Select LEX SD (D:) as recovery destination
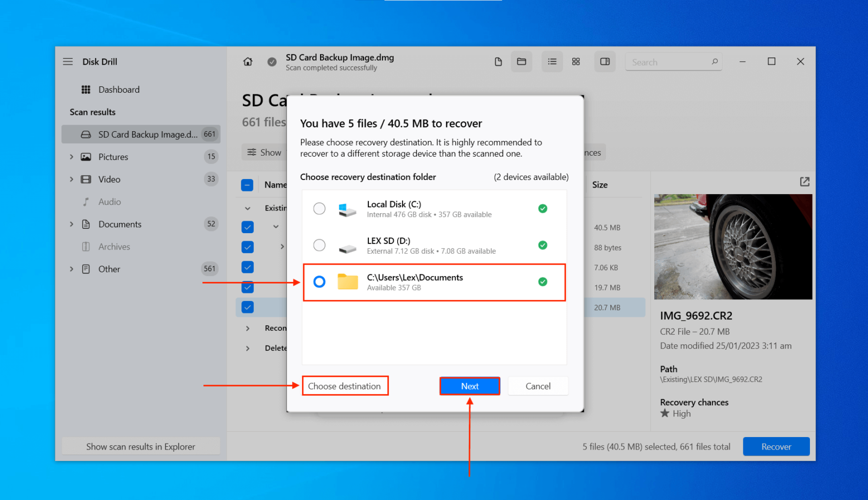This screenshot has width=868, height=500. (x=319, y=245)
